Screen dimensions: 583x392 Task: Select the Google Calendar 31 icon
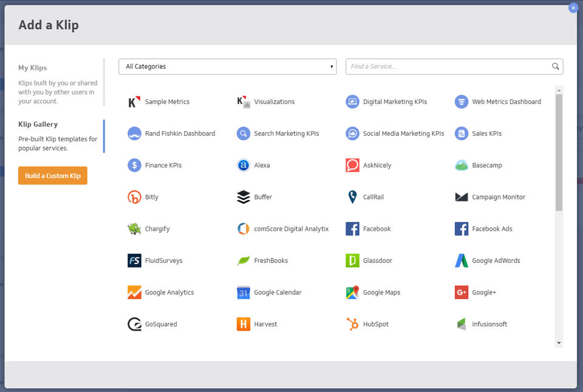pyautogui.click(x=244, y=292)
